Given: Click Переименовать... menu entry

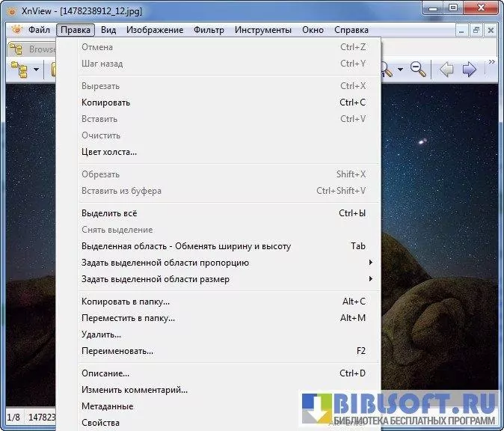Looking at the screenshot, I should 117,351.
